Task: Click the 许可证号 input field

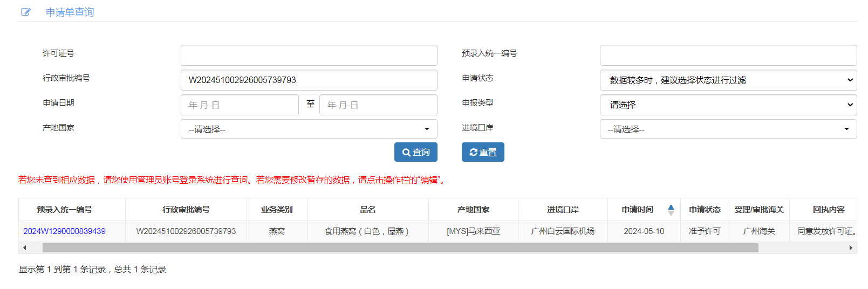Action: [x=309, y=56]
